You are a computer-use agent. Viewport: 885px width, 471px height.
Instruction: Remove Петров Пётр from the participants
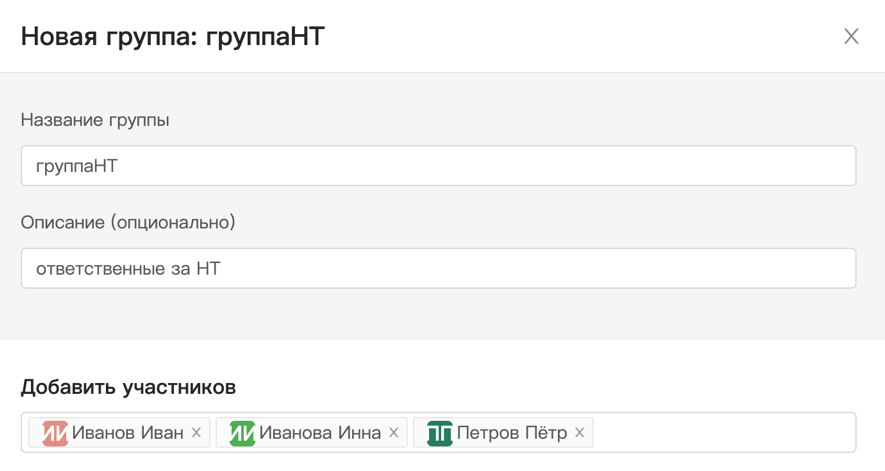[x=580, y=433]
